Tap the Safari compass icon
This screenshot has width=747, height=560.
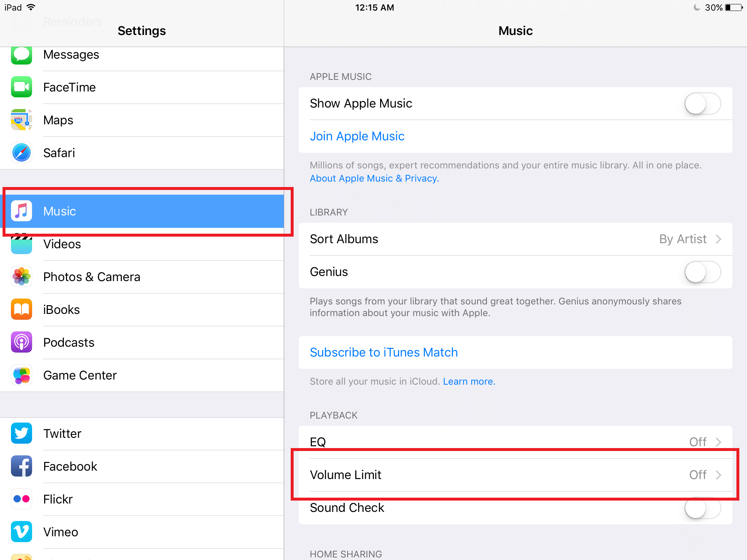(21, 153)
